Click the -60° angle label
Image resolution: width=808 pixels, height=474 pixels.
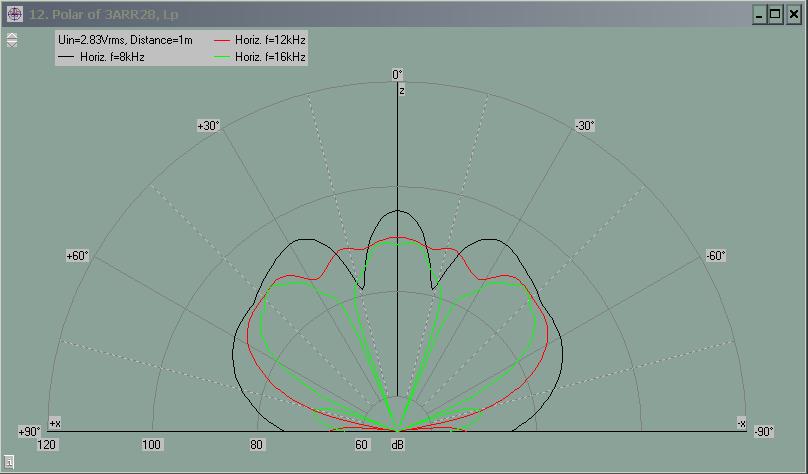point(716,256)
